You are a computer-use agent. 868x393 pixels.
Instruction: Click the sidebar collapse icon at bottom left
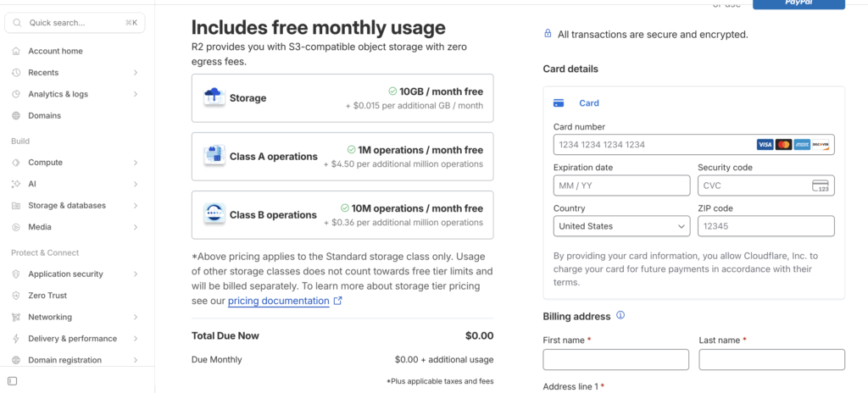tap(12, 381)
